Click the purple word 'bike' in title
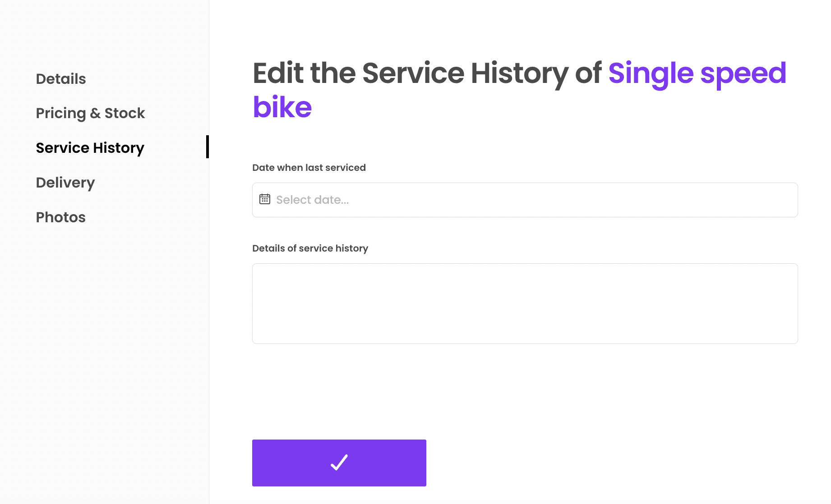831x504 pixels. [282, 107]
